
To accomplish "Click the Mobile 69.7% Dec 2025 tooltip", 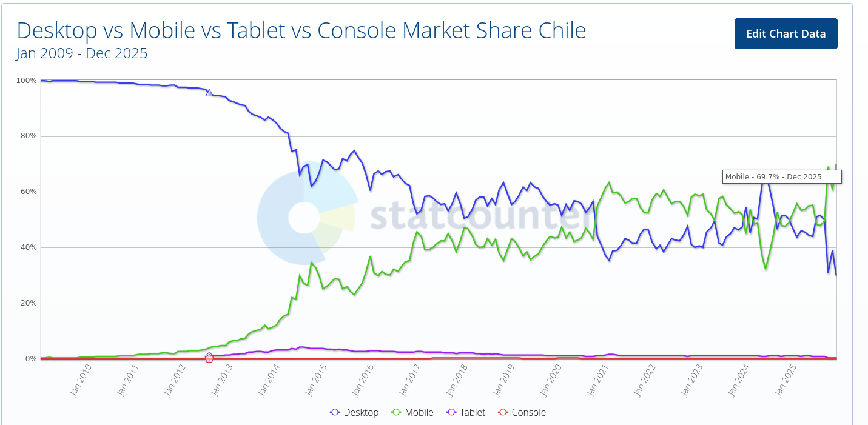I will click(782, 177).
